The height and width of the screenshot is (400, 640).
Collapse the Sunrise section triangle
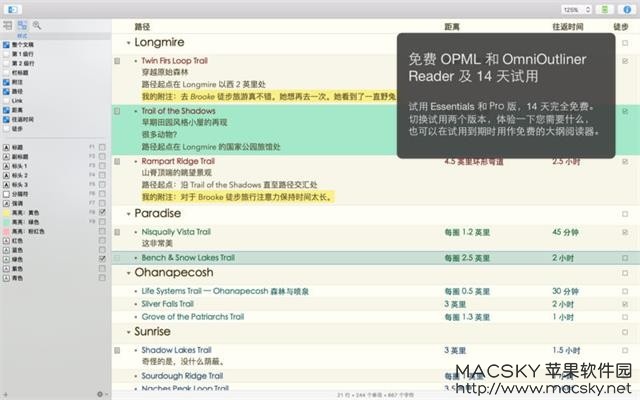click(x=129, y=332)
